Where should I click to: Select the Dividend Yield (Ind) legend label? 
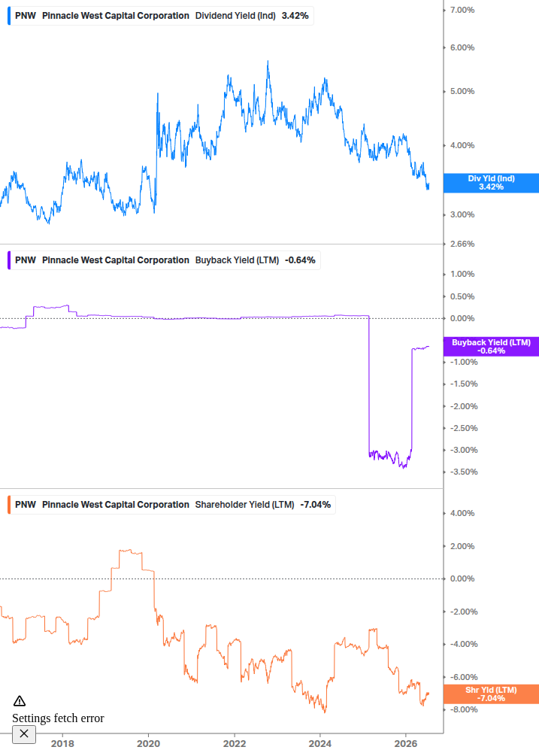point(235,16)
